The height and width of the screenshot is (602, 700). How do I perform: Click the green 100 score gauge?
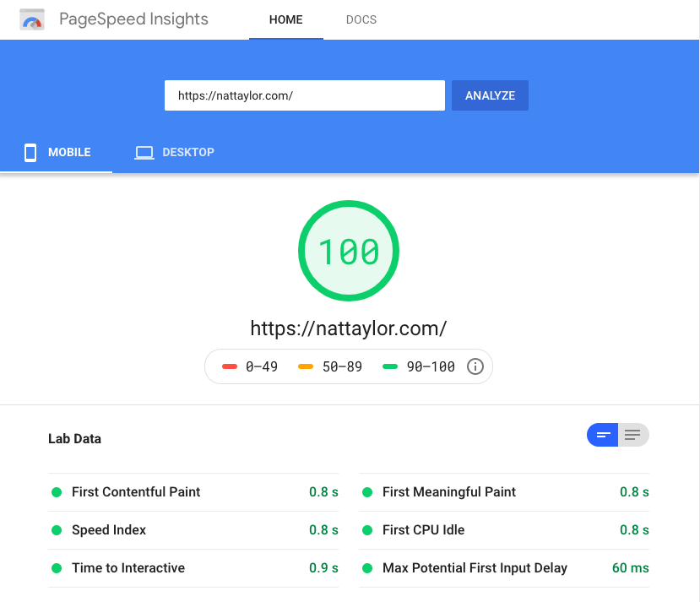tap(349, 251)
